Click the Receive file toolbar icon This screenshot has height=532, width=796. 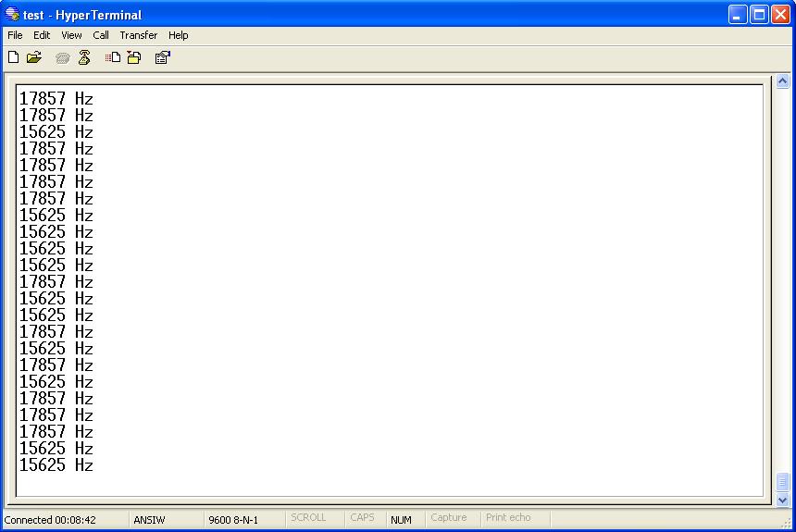click(134, 57)
